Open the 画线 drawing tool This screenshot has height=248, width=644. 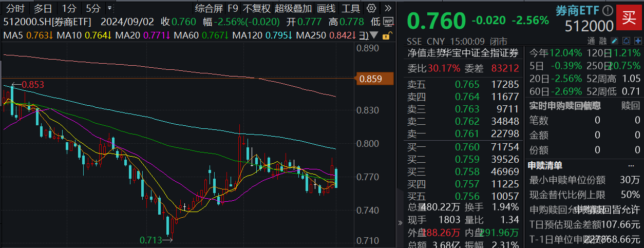[x=326, y=8]
